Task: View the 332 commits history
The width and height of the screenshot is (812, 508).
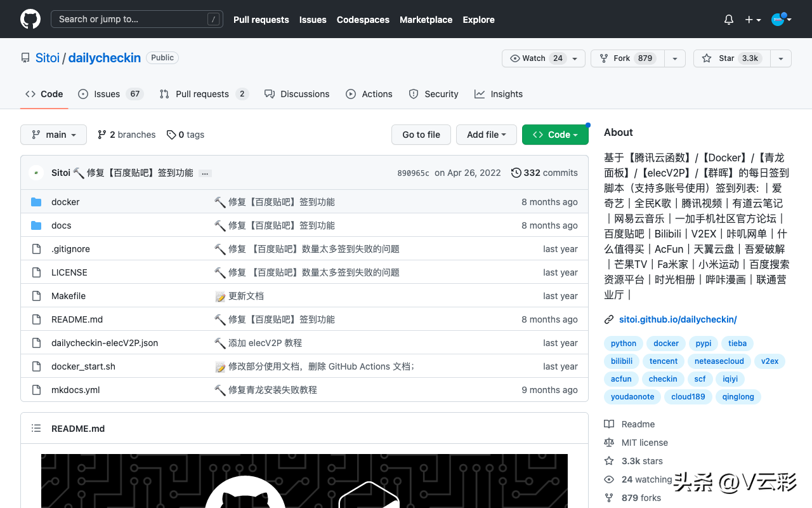Action: click(x=545, y=173)
